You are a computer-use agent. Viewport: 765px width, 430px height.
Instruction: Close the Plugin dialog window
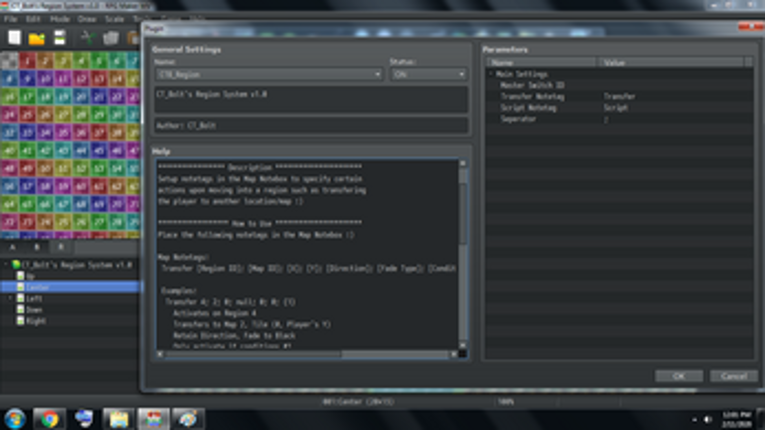(751, 27)
